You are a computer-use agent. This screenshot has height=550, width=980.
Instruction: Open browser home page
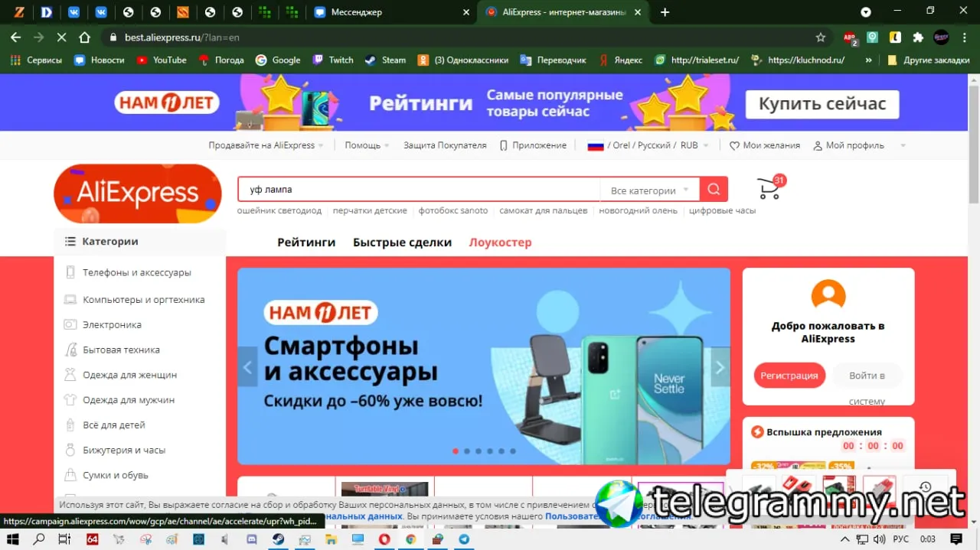[x=85, y=37]
